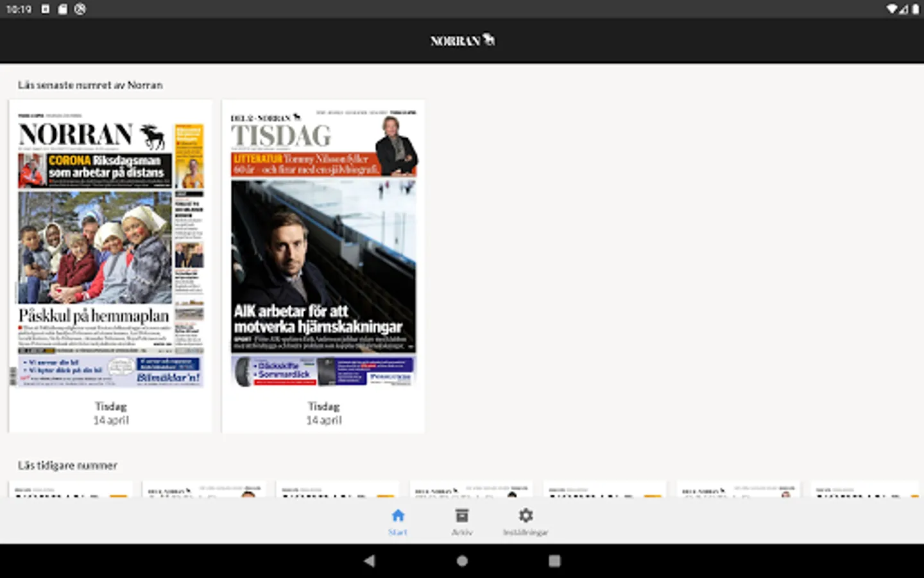Open the Arkiv archive icon
924x578 pixels.
462,515
